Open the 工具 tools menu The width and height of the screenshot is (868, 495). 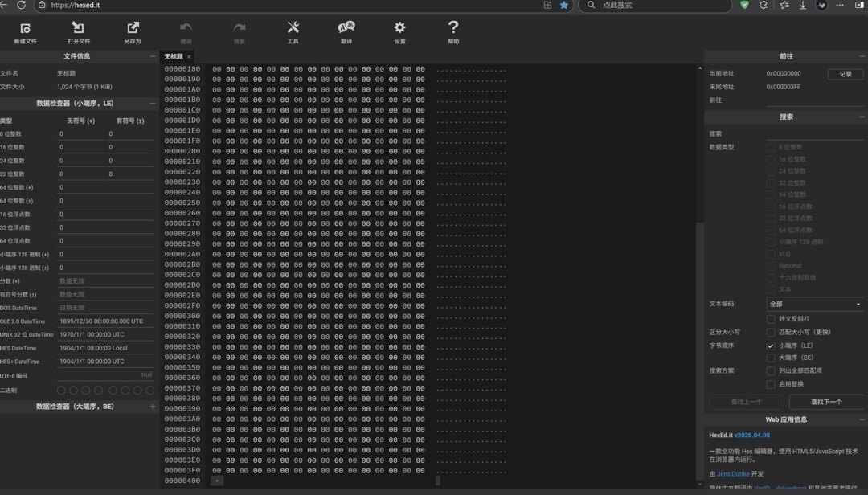(293, 33)
